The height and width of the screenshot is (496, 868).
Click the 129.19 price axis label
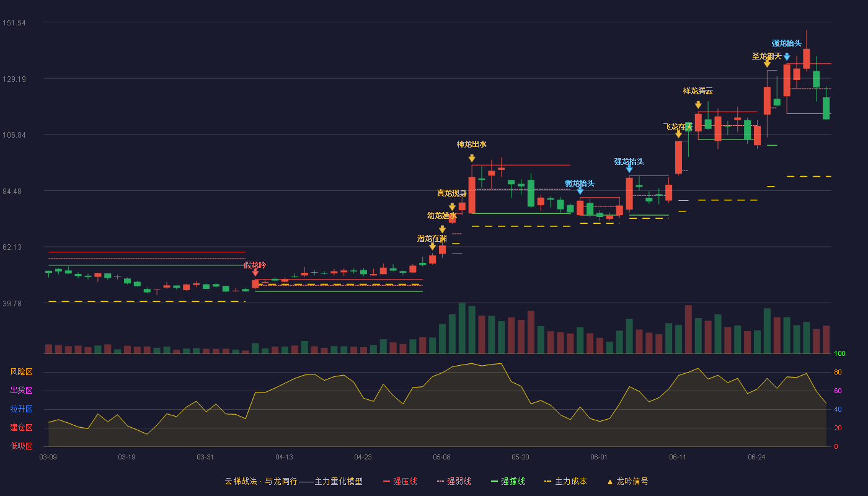(x=14, y=79)
